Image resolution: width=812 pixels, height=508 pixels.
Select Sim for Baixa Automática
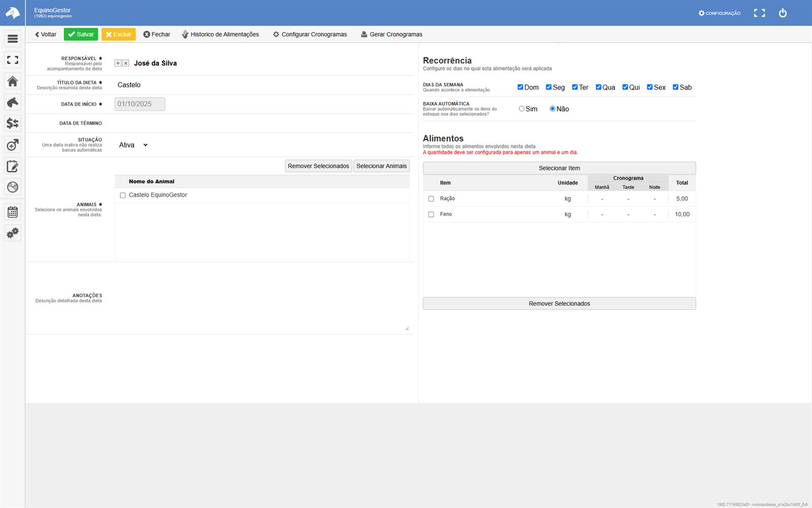click(x=521, y=109)
